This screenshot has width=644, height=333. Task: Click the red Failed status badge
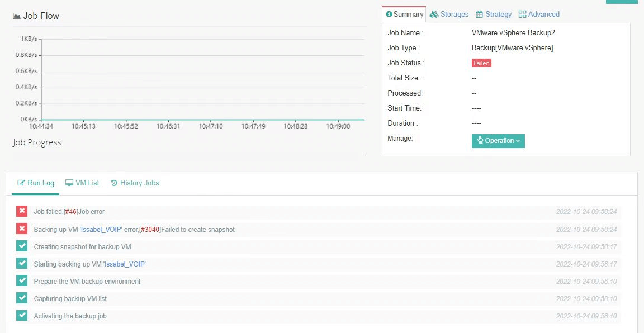click(x=481, y=63)
